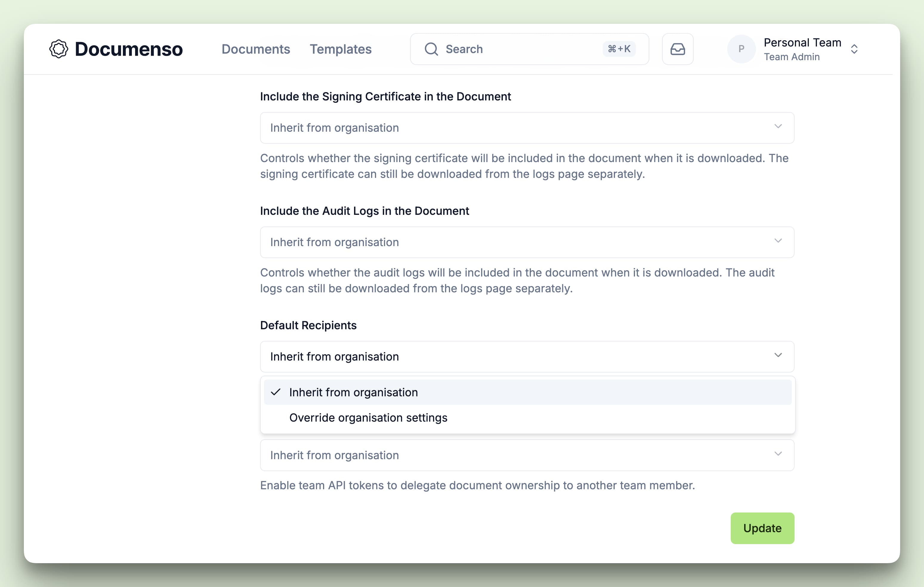Click inside the Search field
The height and width of the screenshot is (587, 924).
coord(499,49)
